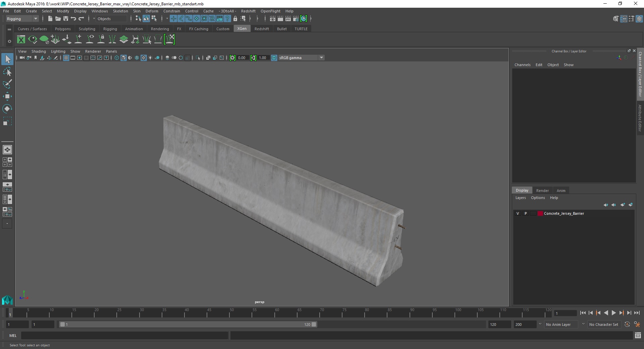Activate the Lasso selection tool

coord(7,72)
